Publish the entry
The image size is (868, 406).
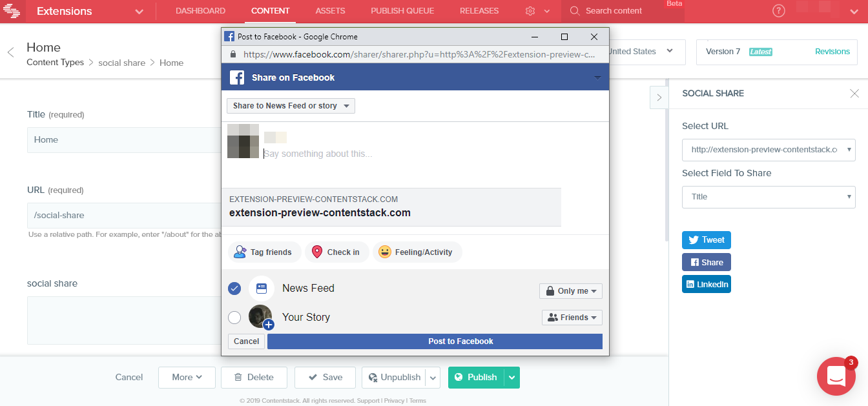pyautogui.click(x=476, y=378)
